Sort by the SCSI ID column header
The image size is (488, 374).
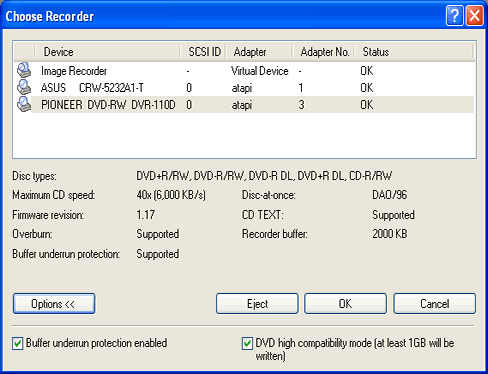pyautogui.click(x=203, y=52)
